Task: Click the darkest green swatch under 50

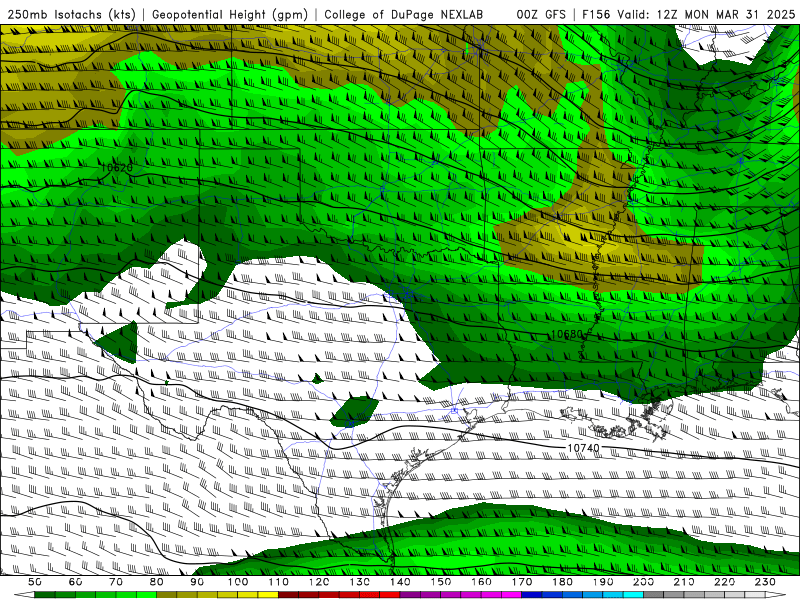Action: (x=45, y=595)
